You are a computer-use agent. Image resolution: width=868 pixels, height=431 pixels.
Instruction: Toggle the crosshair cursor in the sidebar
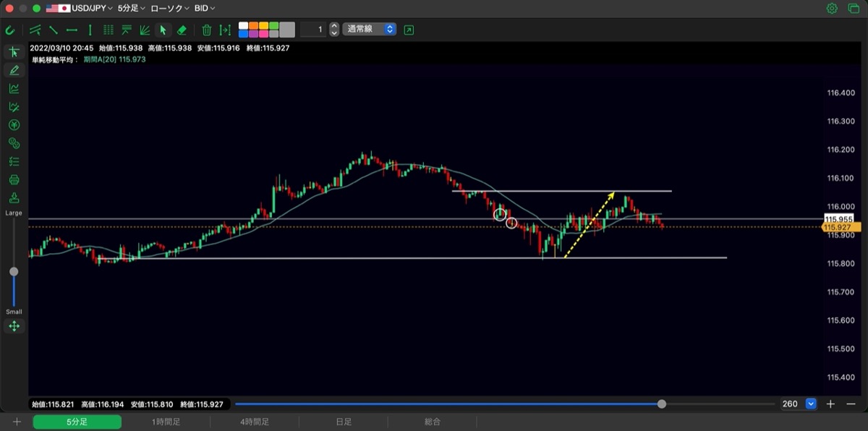[x=14, y=52]
